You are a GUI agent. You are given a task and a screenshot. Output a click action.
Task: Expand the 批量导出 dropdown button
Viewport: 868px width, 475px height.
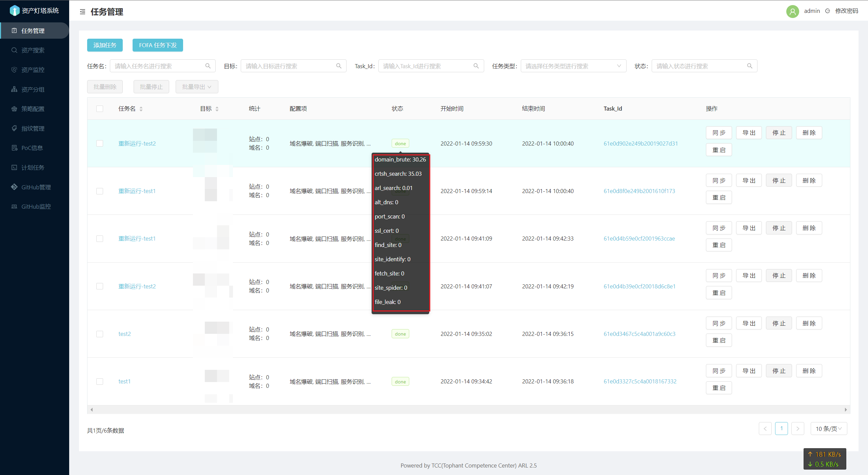197,87
